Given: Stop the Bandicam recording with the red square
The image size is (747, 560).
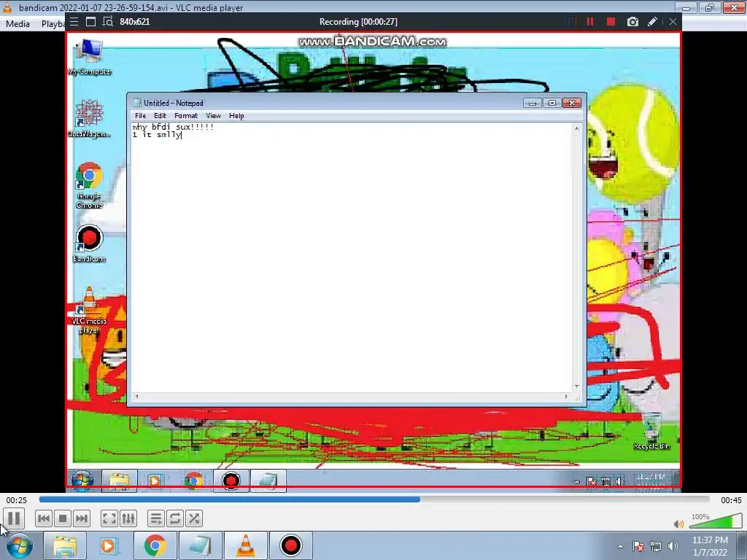Looking at the screenshot, I should (x=611, y=22).
